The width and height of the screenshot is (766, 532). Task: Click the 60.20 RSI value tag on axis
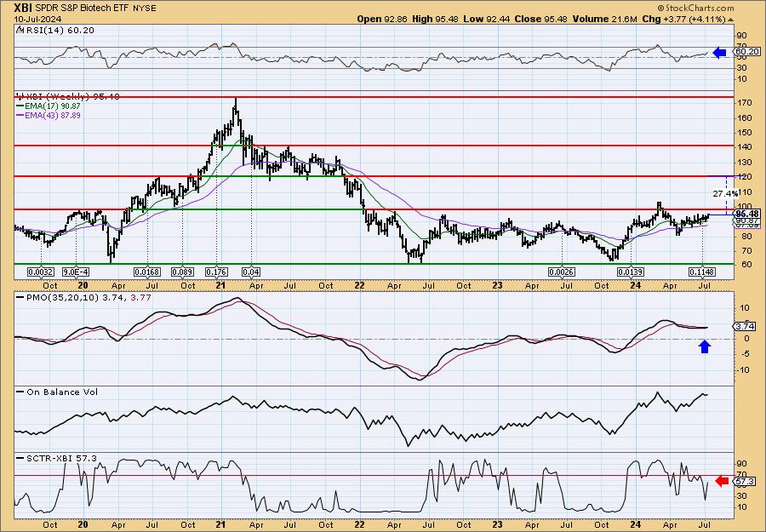pos(747,51)
